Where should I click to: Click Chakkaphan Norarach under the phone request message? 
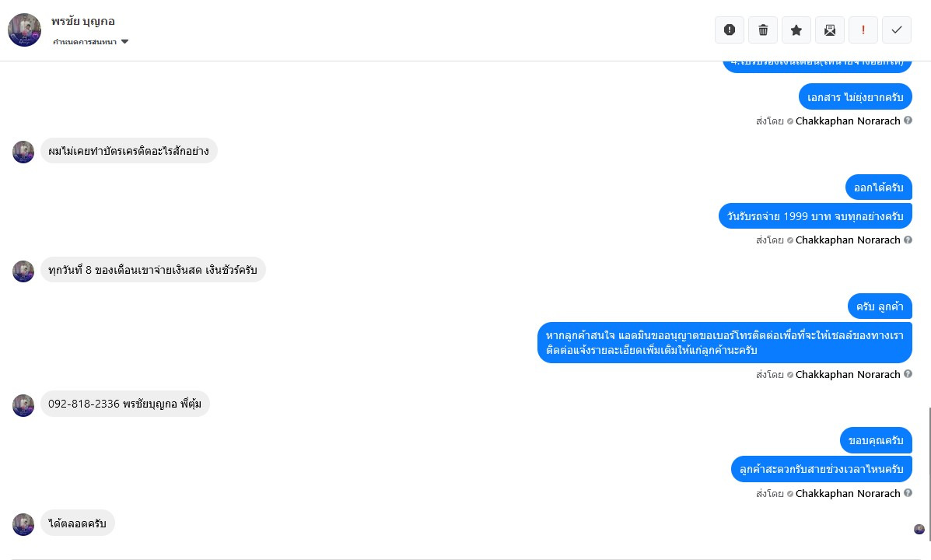tap(847, 374)
